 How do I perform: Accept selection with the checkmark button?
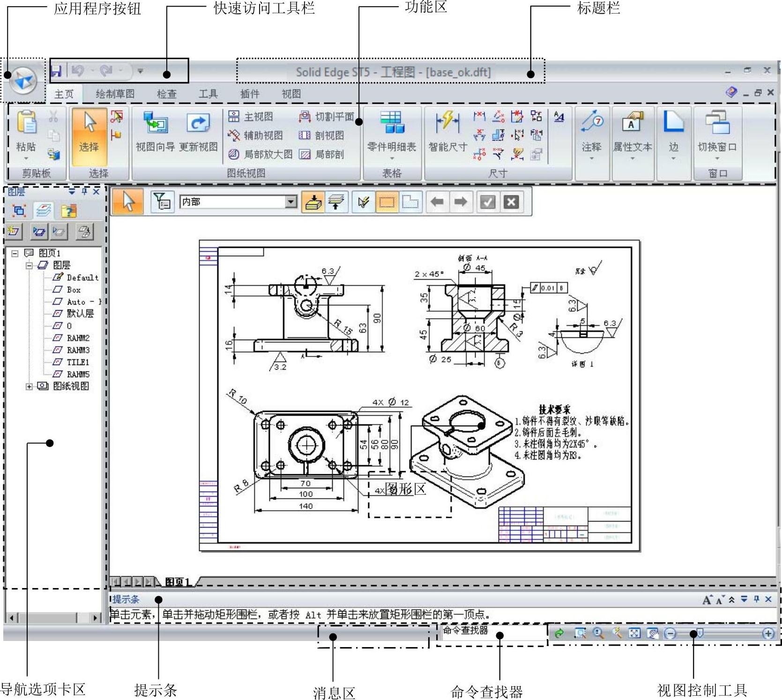[488, 202]
